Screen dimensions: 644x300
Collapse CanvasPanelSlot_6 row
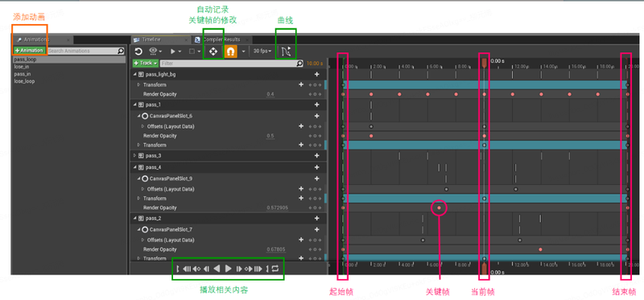pyautogui.click(x=138, y=116)
